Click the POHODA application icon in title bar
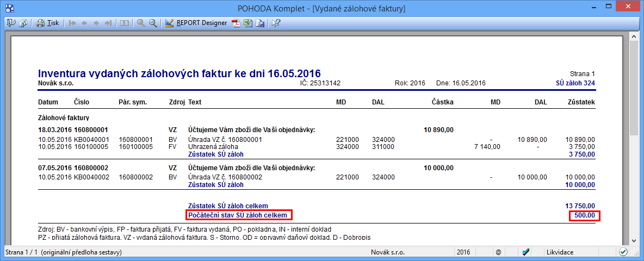The image size is (644, 261). click(9, 8)
